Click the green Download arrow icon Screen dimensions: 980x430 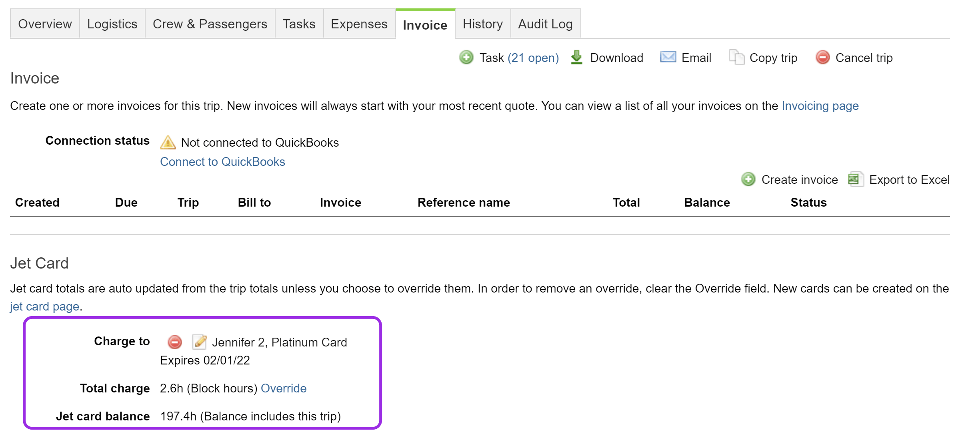(576, 58)
